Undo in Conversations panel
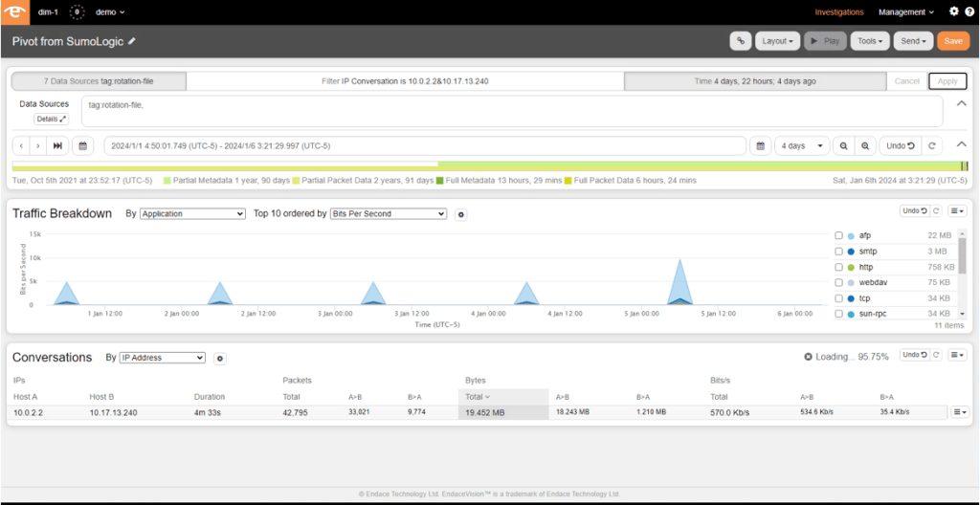Image resolution: width=980 pixels, height=505 pixels. 915,355
